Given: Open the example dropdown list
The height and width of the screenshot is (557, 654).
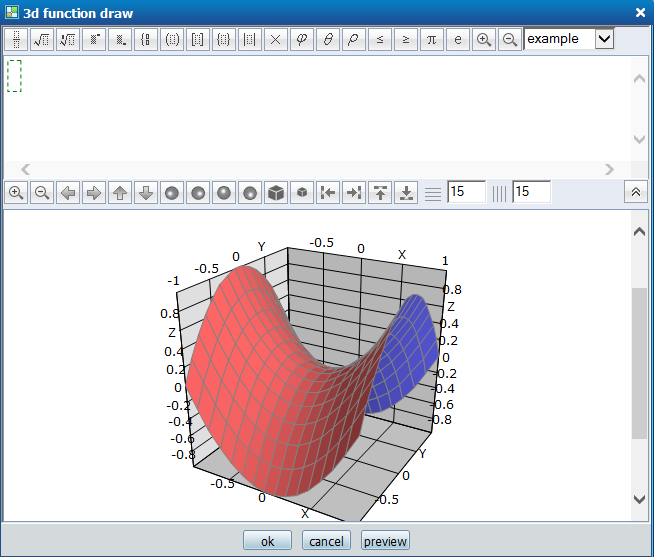Looking at the screenshot, I should [604, 39].
